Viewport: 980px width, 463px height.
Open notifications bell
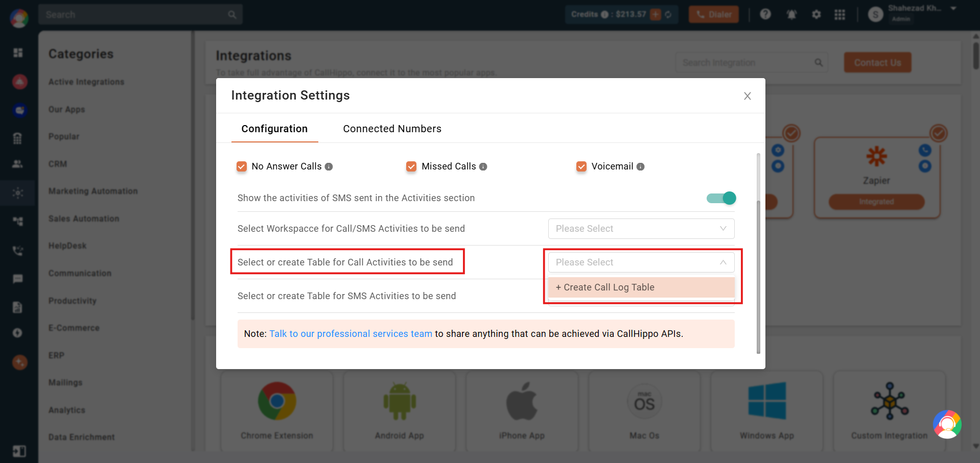(791, 14)
